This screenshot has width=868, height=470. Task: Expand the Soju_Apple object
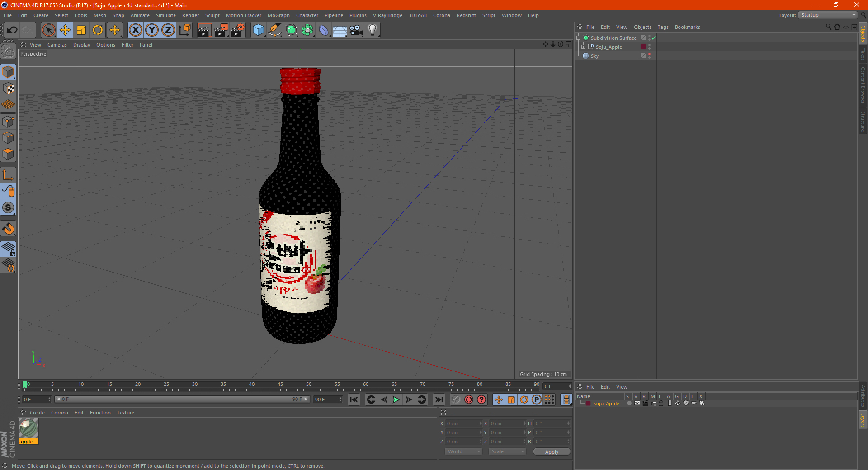pos(583,47)
